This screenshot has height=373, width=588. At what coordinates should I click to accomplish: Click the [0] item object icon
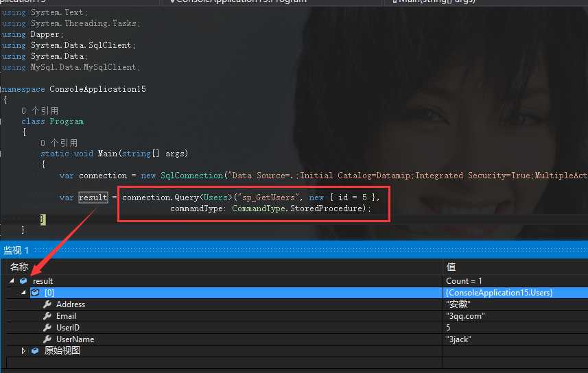coord(35,293)
